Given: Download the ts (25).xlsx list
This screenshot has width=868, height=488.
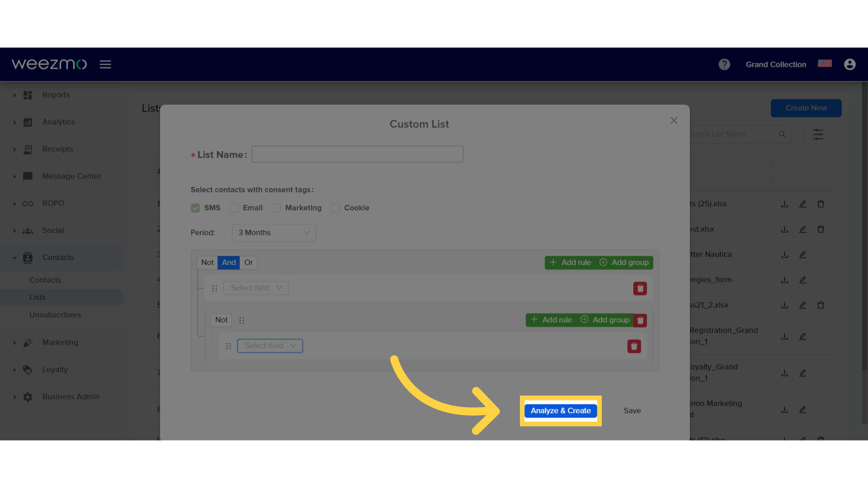Looking at the screenshot, I should tap(785, 204).
